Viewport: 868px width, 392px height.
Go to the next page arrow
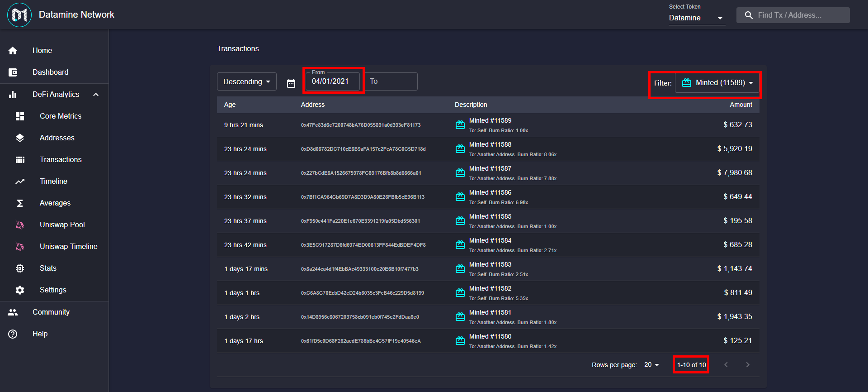[x=748, y=365]
